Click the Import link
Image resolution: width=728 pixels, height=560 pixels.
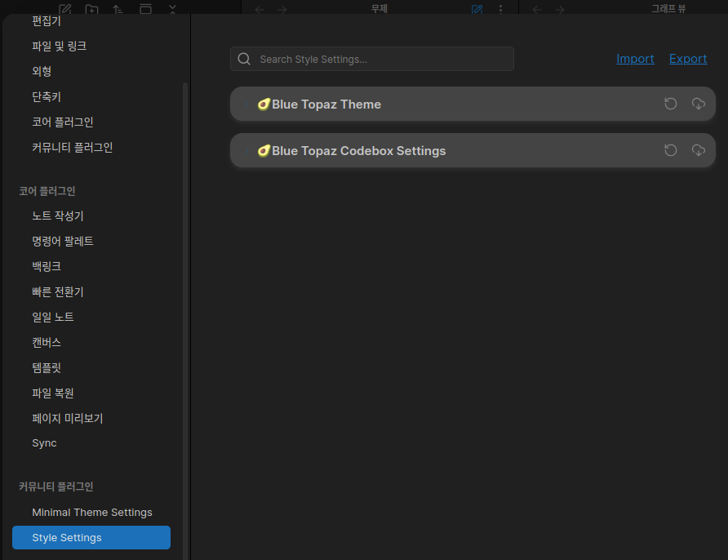tap(635, 59)
